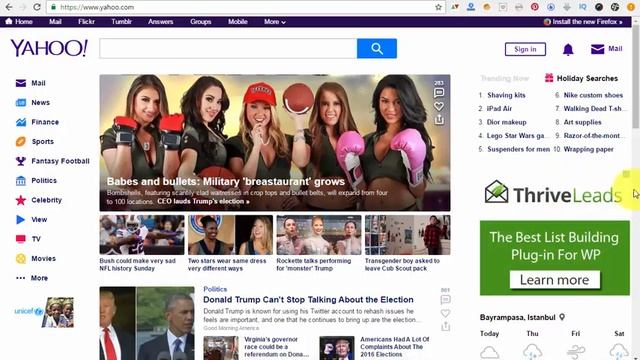Image resolution: width=640 pixels, height=360 pixels.
Task: Click the unicef banner image
Action: click(44, 312)
